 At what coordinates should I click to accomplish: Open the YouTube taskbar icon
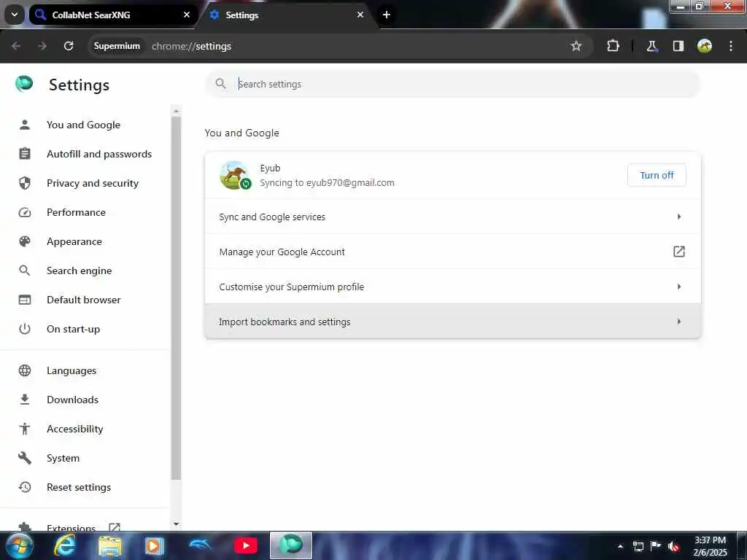coord(245,545)
